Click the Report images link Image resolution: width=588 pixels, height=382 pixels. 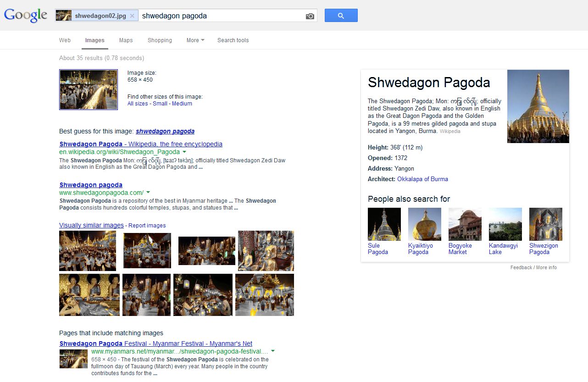coord(147,226)
